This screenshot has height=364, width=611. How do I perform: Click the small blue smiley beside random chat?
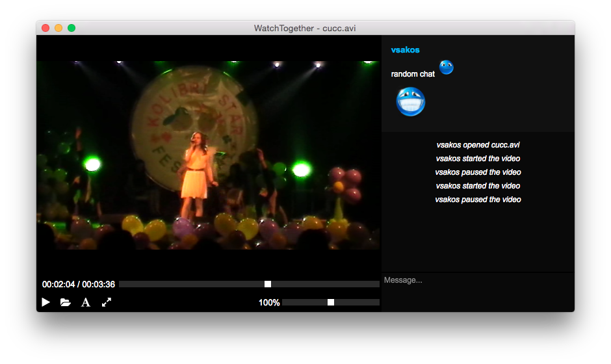446,67
